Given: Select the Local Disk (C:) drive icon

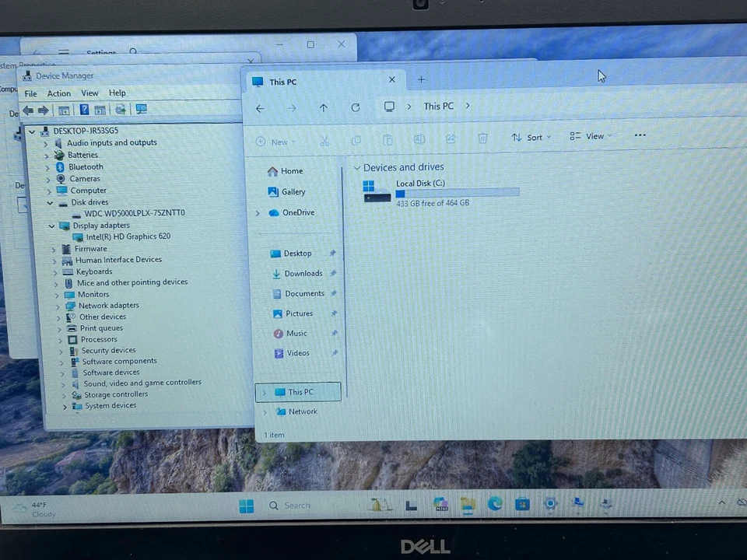Looking at the screenshot, I should (377, 191).
